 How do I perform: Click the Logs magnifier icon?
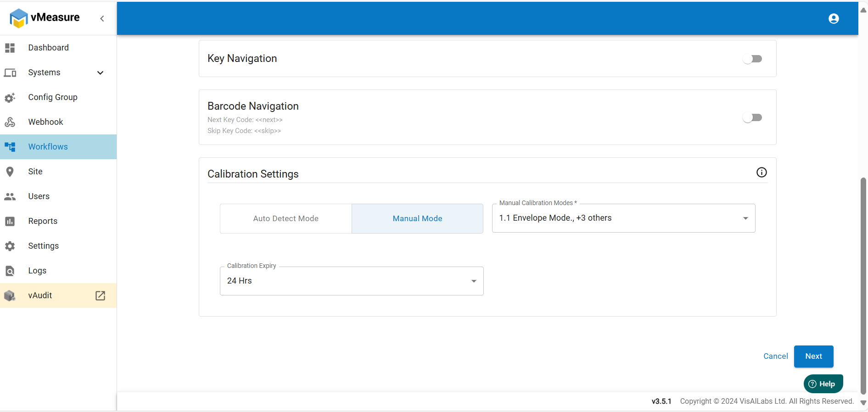pos(10,271)
